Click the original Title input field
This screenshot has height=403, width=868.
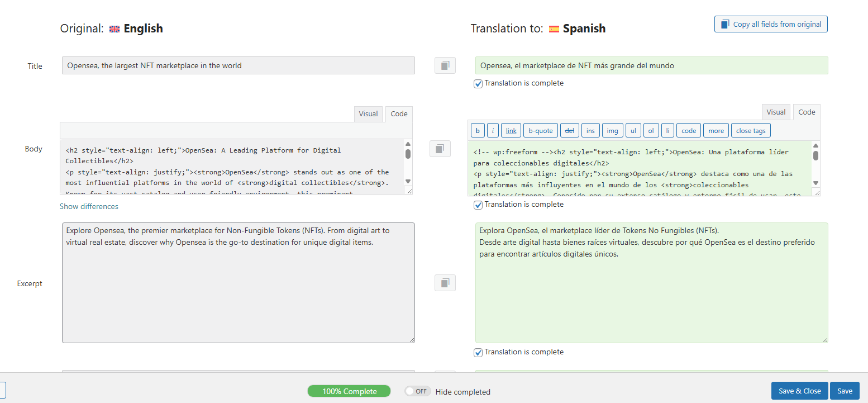[239, 65]
